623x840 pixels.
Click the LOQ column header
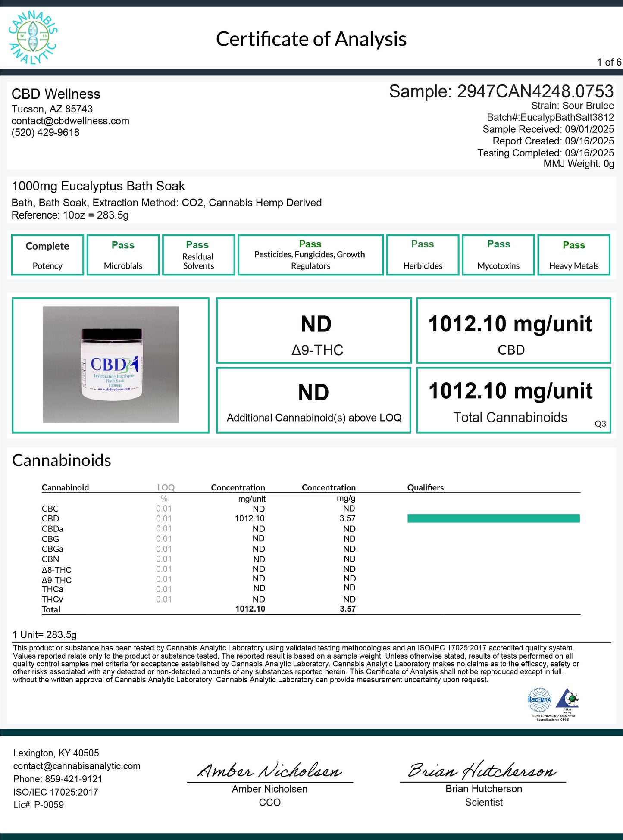166,487
